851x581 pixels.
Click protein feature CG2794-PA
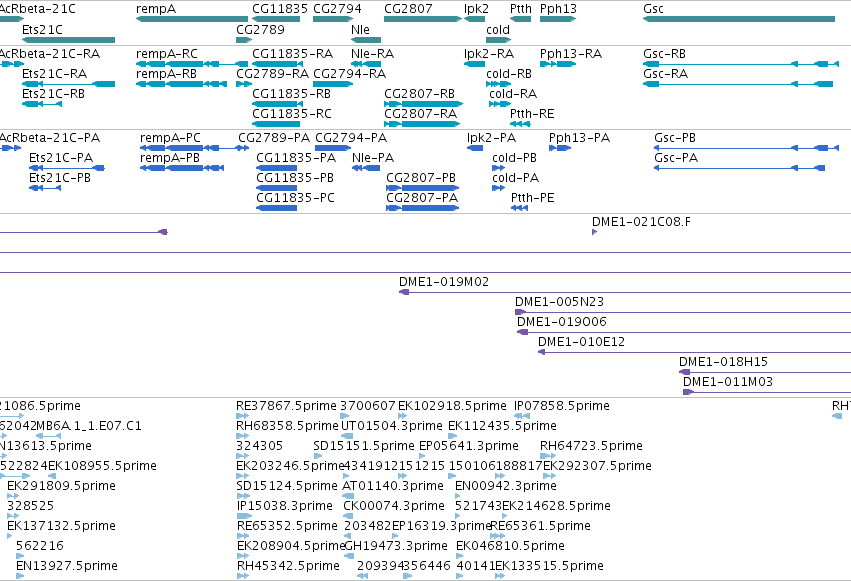[x=333, y=148]
